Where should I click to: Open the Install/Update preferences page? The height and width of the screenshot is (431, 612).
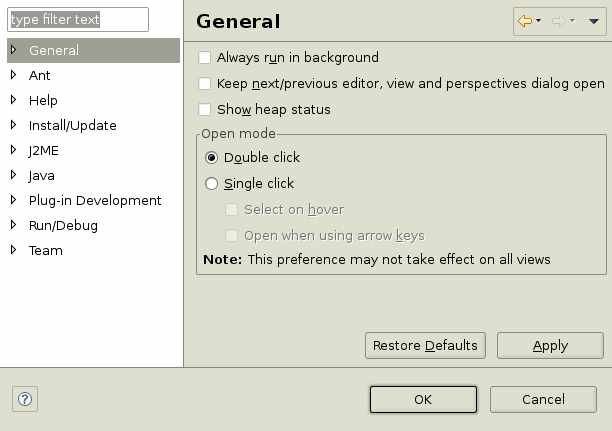[x=73, y=125]
